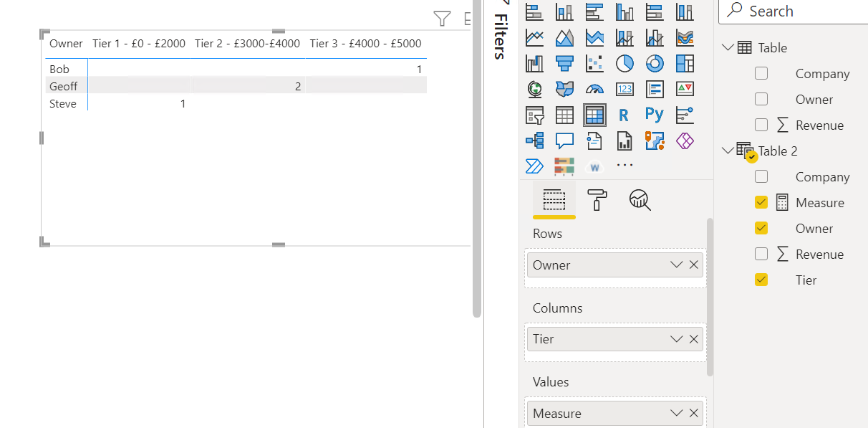
Task: Click the report canvas vertical scrollbar
Action: [x=477, y=158]
